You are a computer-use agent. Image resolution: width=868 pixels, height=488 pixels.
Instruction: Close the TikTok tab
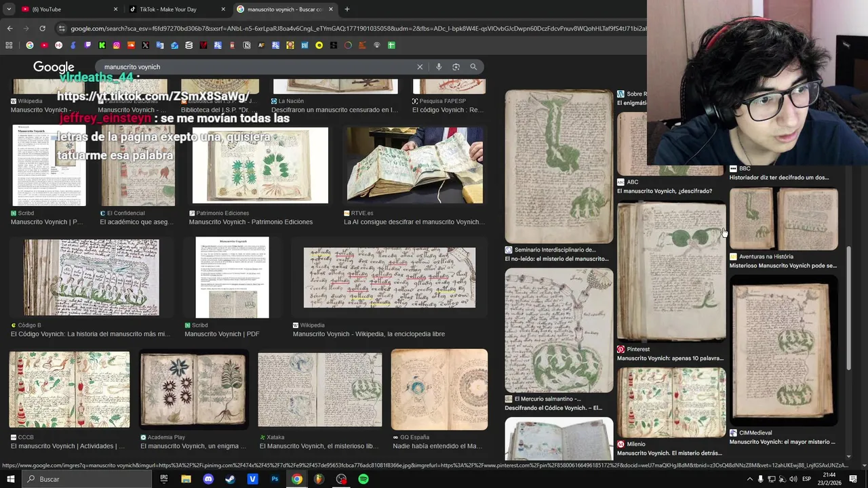point(223,9)
